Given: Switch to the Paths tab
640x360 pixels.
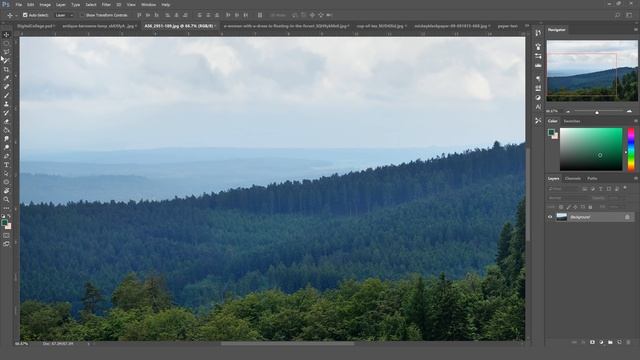Looking at the screenshot, I should pyautogui.click(x=592, y=178).
